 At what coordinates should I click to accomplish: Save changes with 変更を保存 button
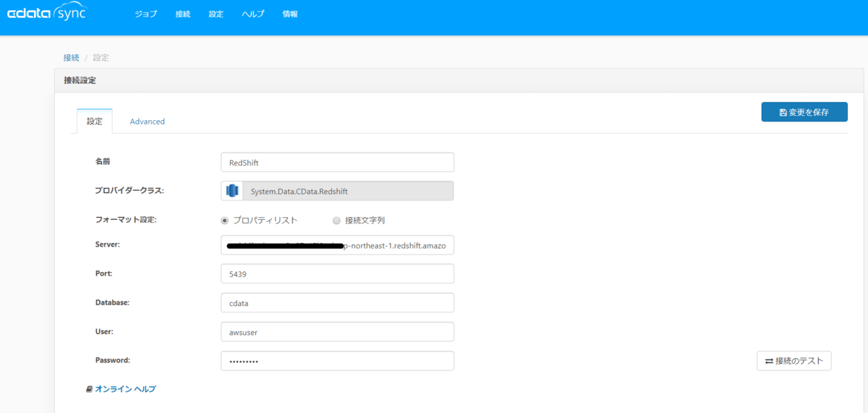pyautogui.click(x=804, y=112)
